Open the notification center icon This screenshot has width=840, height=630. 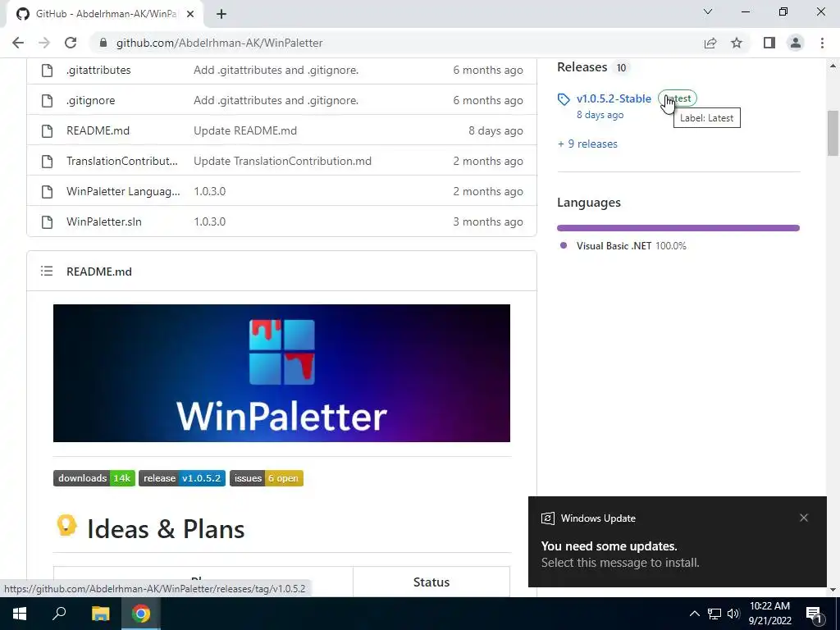pos(814,615)
